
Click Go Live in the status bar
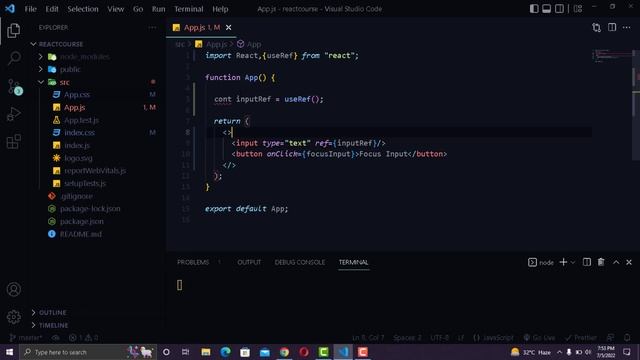point(539,338)
